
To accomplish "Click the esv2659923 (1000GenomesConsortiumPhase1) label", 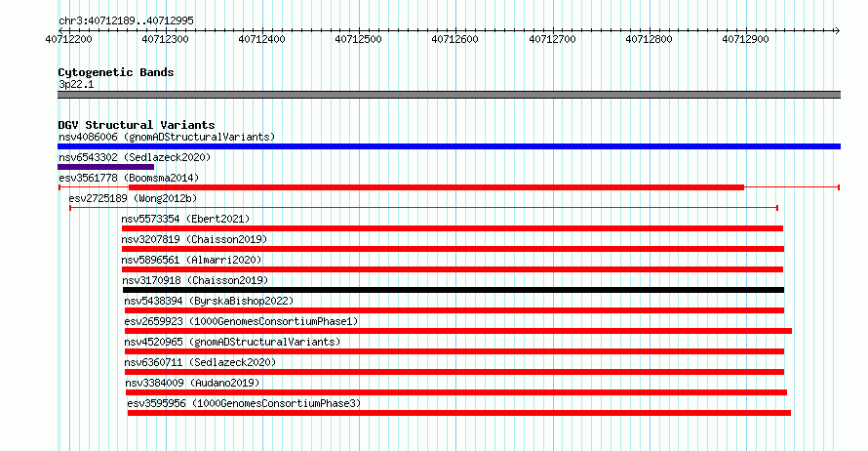I will tap(241, 321).
